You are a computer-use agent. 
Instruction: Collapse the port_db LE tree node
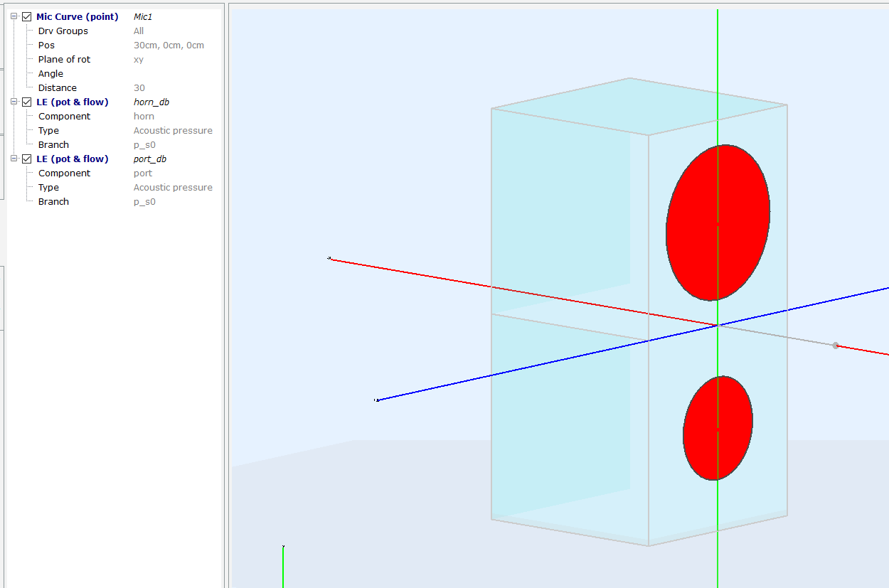(x=14, y=159)
